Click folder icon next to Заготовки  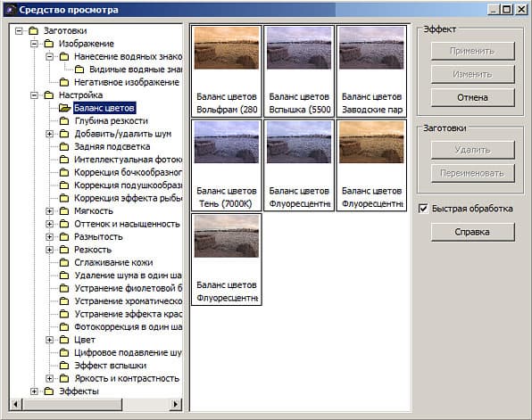(33, 31)
